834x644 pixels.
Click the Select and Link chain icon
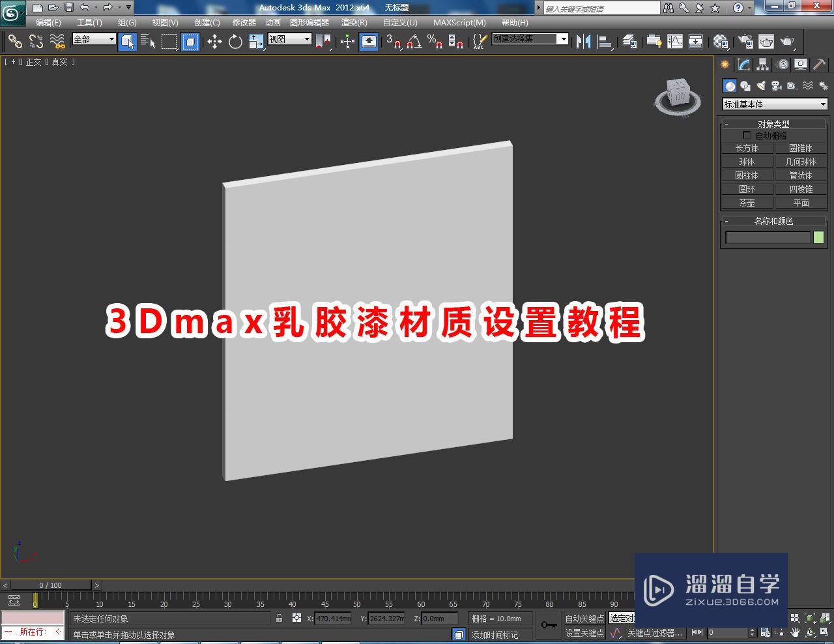[x=15, y=42]
